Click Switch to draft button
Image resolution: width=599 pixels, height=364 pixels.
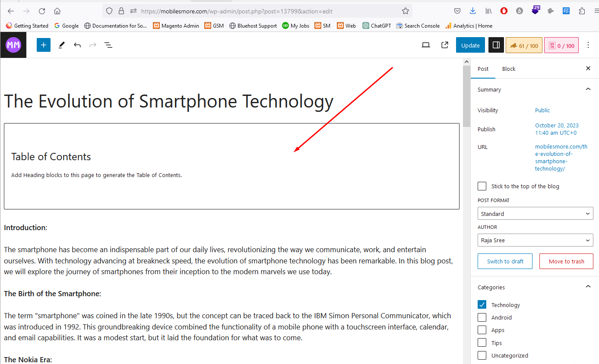click(x=505, y=261)
